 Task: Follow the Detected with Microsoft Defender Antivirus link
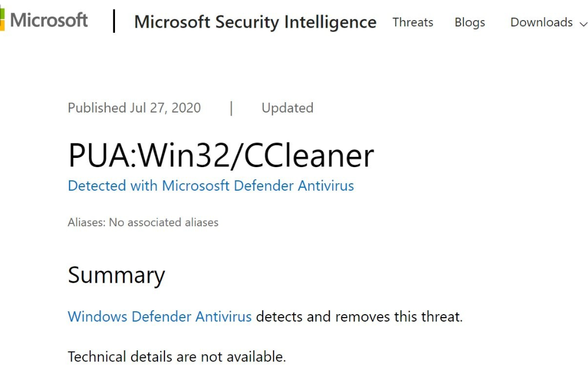click(x=211, y=186)
